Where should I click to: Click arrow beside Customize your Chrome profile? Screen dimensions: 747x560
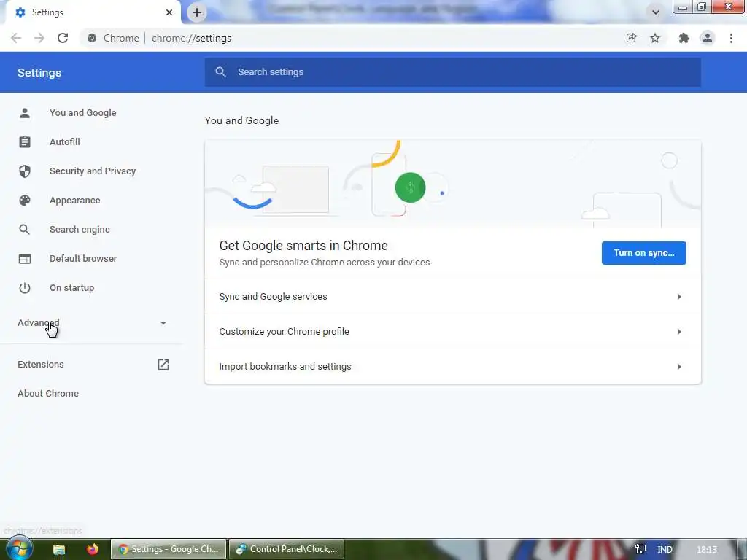[679, 332]
